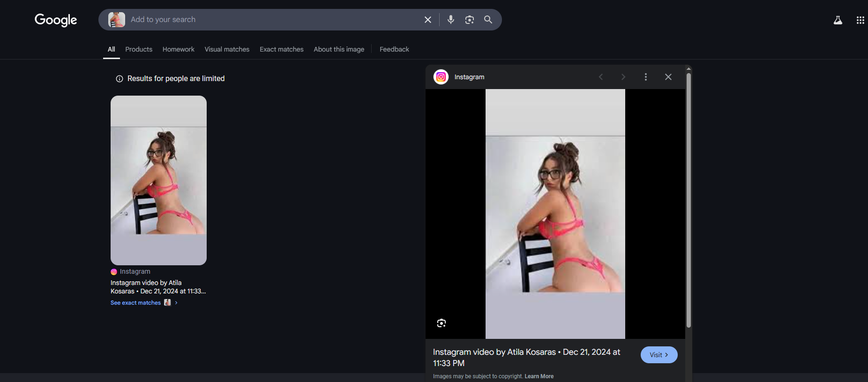Click the searched image thumbnail in search bar
868x382 pixels.
pos(117,20)
